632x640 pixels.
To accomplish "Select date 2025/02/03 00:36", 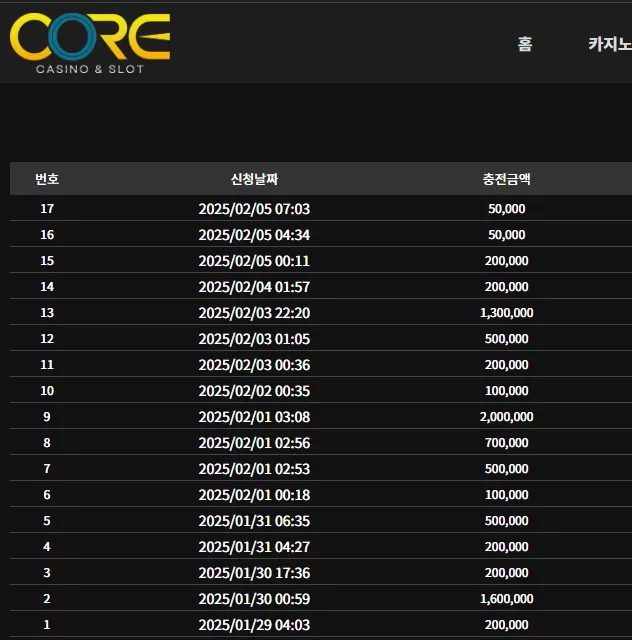I will (254, 365).
